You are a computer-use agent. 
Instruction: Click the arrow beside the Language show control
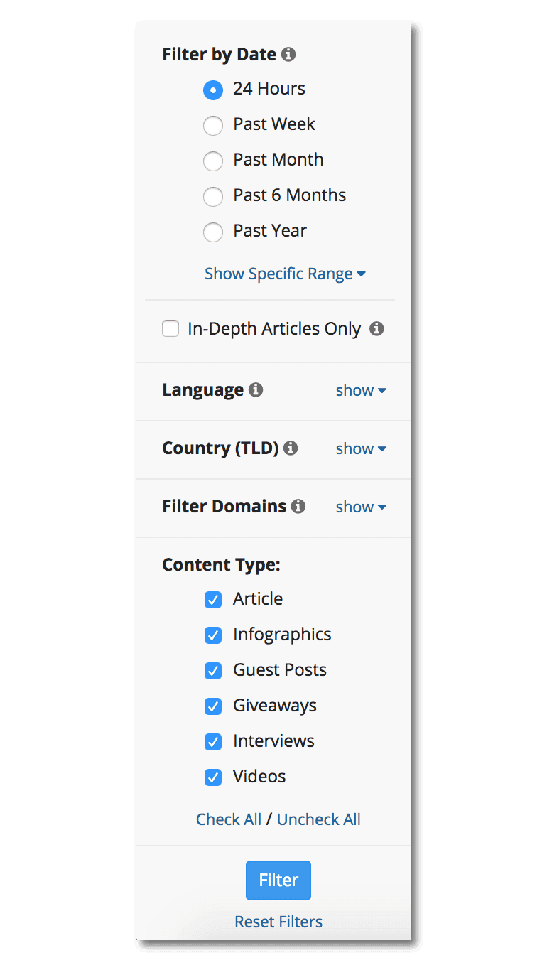(x=381, y=391)
